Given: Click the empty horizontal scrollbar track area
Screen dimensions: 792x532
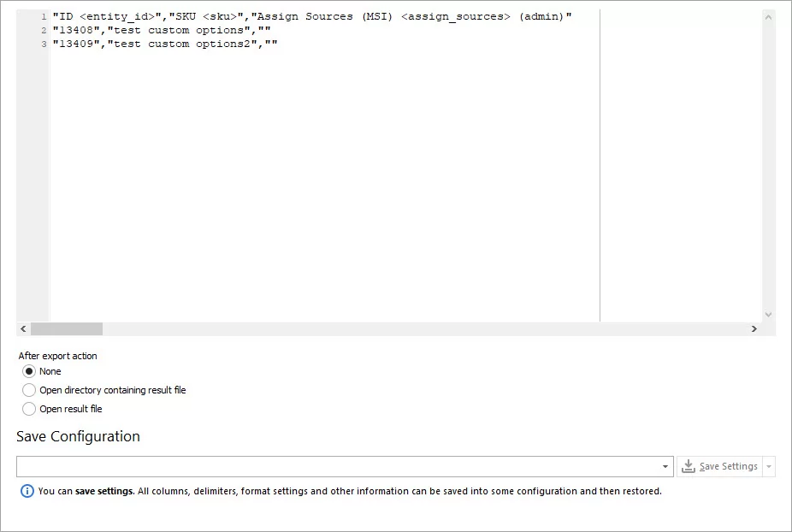Looking at the screenshot, I should pyautogui.click(x=424, y=329).
